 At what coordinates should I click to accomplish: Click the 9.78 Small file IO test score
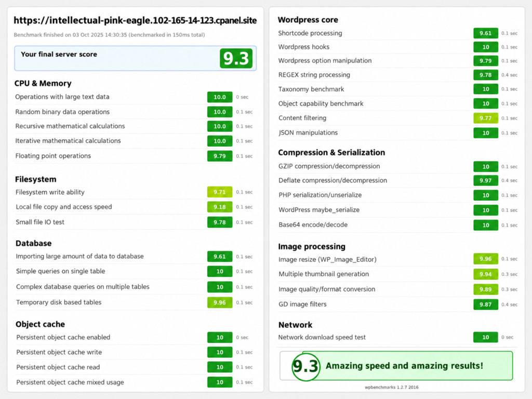[x=220, y=222]
